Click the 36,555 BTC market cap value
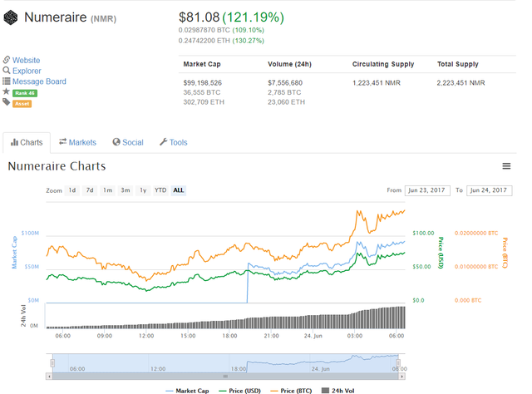Viewport: 532px width, 394px height. [x=202, y=92]
